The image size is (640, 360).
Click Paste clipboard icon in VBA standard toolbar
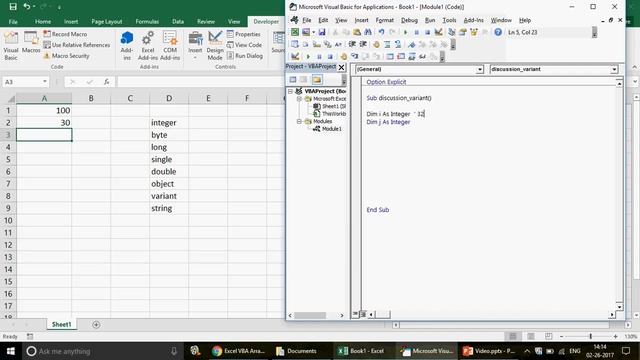tap(357, 32)
